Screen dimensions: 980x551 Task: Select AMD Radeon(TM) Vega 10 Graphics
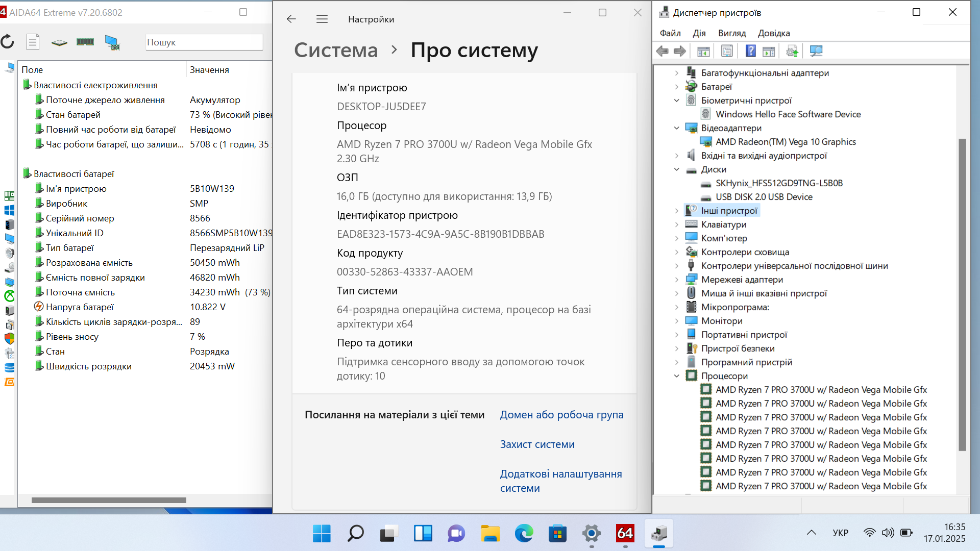point(786,142)
